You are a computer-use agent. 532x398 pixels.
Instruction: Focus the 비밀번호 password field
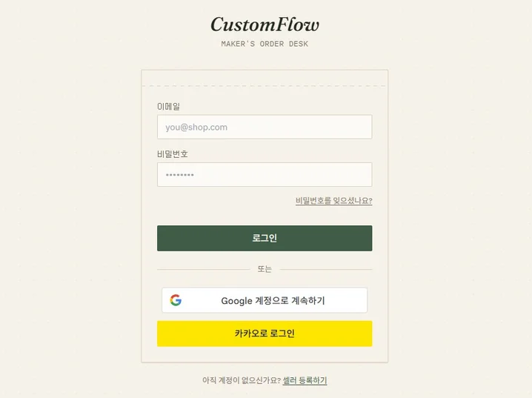click(x=265, y=174)
